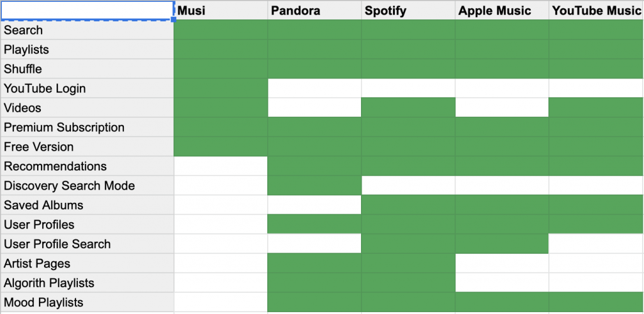
Task: Click the Musi column header cell
Action: pos(221,10)
